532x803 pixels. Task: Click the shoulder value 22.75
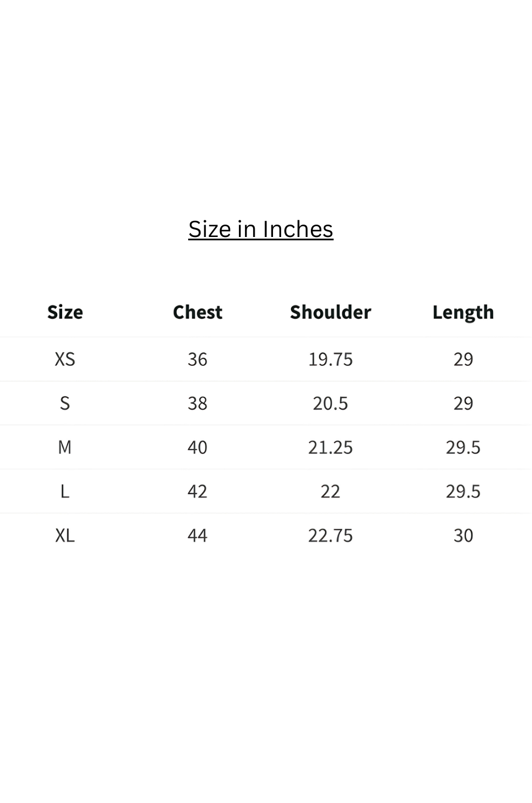click(330, 535)
